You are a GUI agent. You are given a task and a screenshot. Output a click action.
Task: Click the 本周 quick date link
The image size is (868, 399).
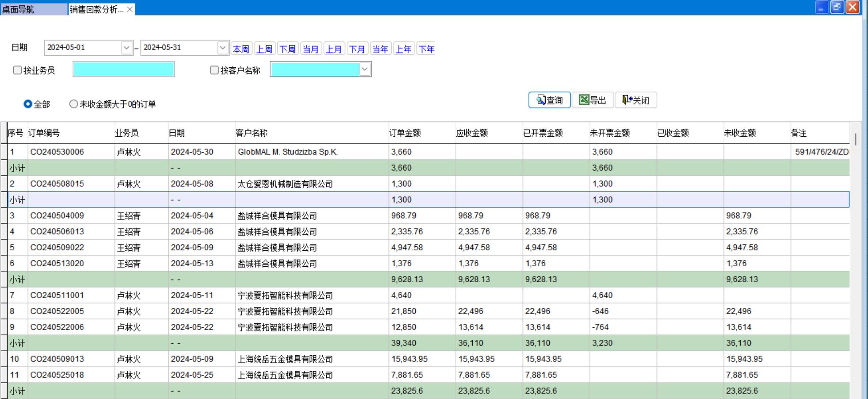tap(241, 49)
